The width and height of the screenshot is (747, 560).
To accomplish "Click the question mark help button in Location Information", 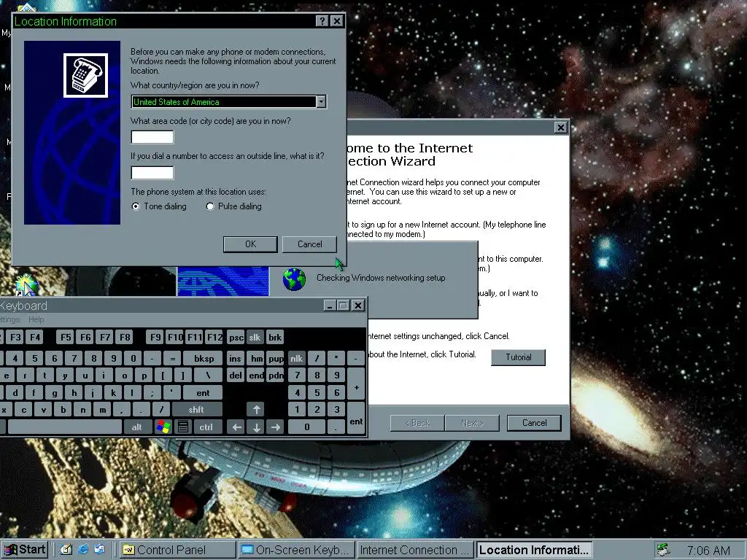I will pyautogui.click(x=322, y=21).
